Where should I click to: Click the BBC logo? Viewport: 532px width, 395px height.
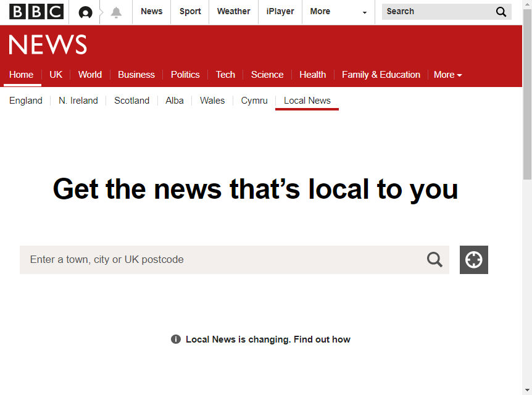tap(36, 12)
